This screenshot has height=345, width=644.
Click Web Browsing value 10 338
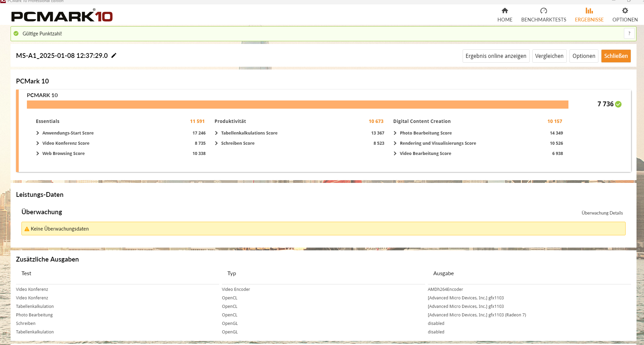click(x=199, y=154)
